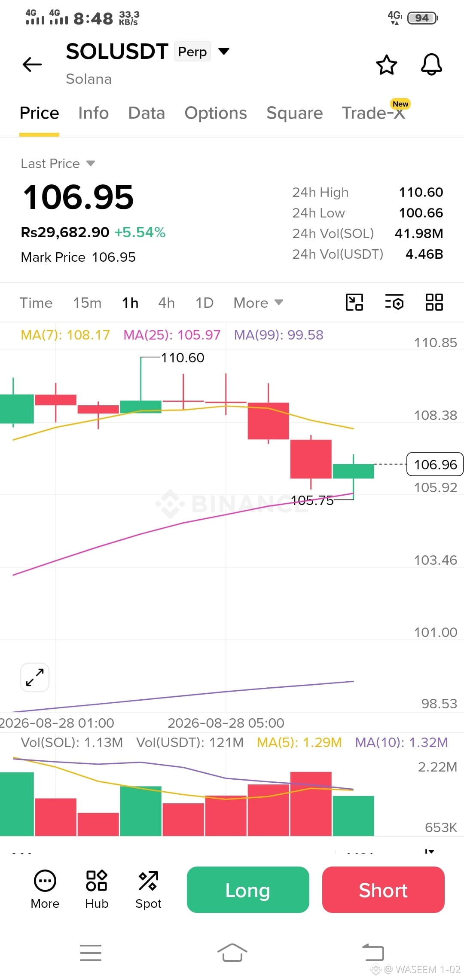Open the chart picture-in-picture icon
Viewport: 464px width, 980px height.
click(354, 302)
